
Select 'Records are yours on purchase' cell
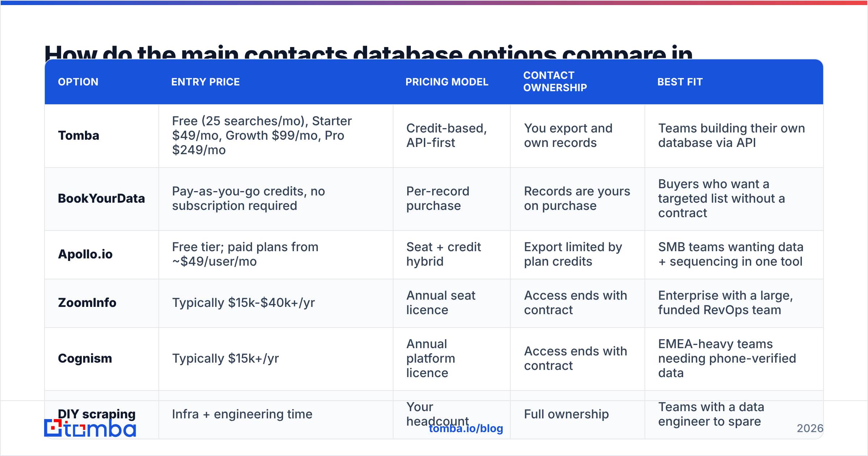tap(577, 198)
